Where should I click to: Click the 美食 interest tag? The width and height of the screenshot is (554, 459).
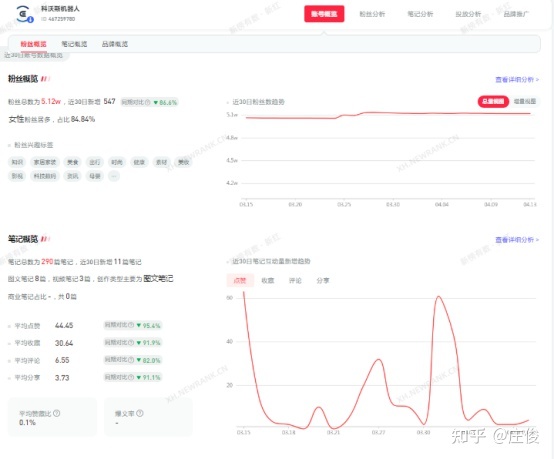pos(72,162)
